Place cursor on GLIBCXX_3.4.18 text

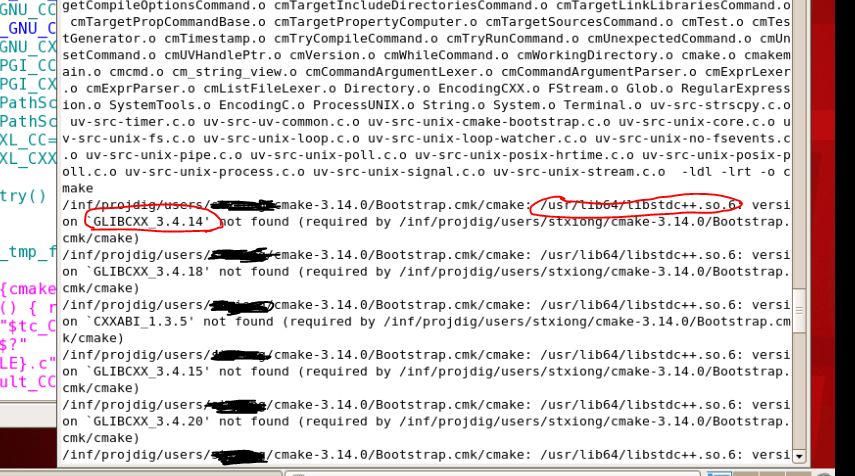click(x=149, y=272)
